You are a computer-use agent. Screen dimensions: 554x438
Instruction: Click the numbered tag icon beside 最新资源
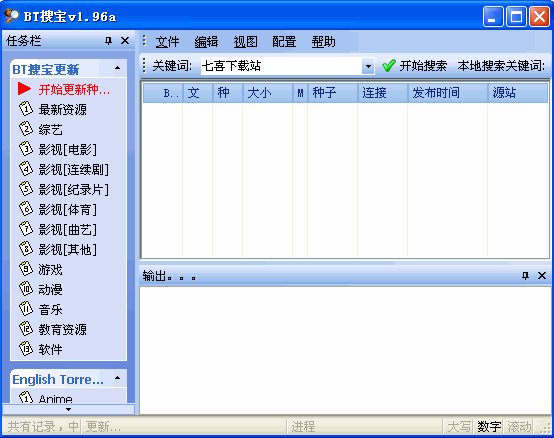pyautogui.click(x=25, y=109)
